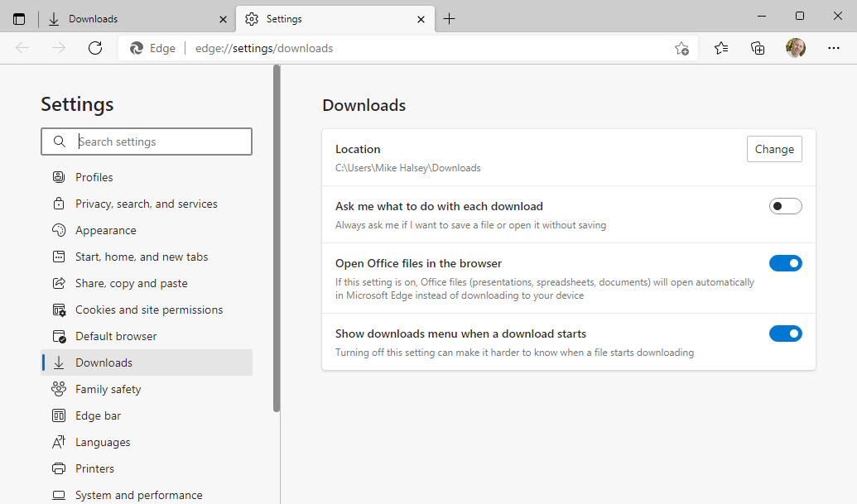
Task: Switch to the Downloads browser tab
Action: point(124,18)
